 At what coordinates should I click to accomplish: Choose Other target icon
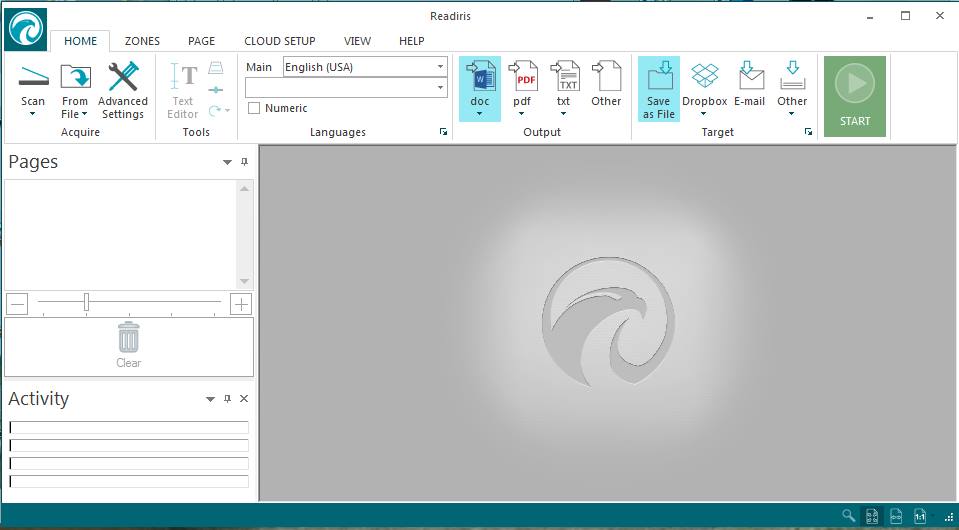(x=793, y=75)
